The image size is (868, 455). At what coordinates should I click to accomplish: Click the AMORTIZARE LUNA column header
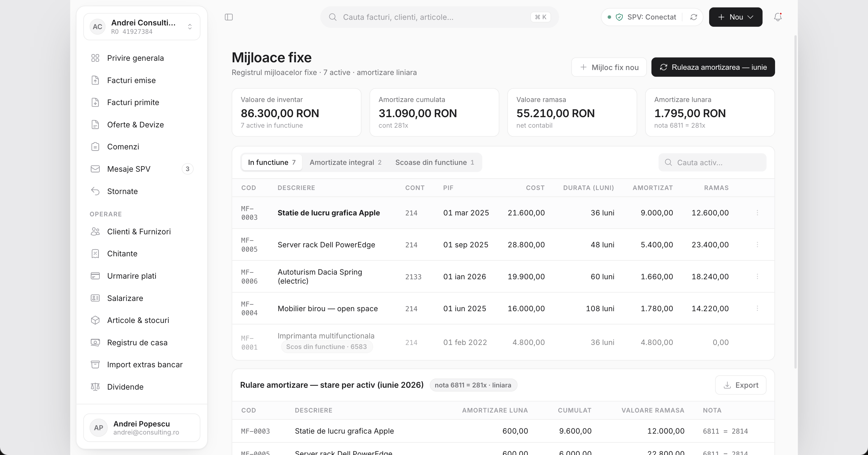[x=495, y=410]
